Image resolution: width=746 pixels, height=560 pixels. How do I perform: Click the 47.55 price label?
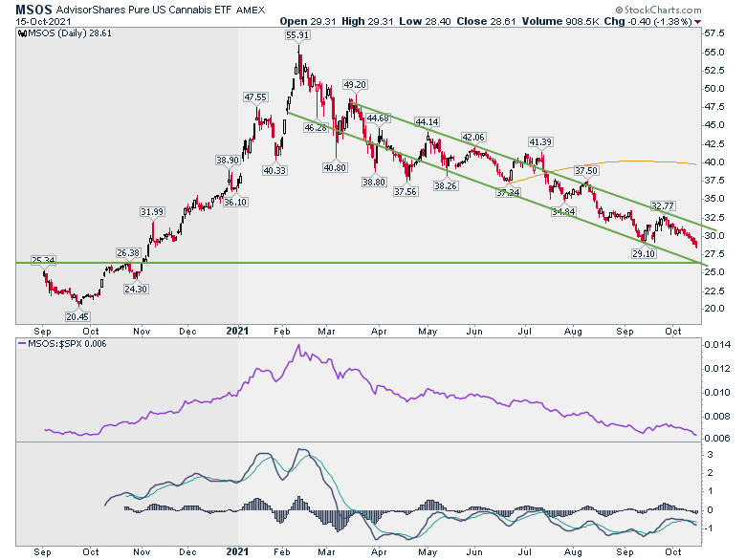(x=255, y=97)
